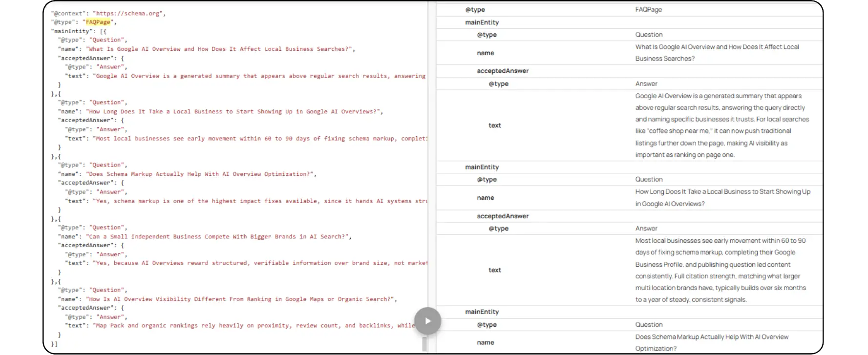This screenshot has height=355, width=868.
Task: Click the code text line starting "Yes, schema markup is one"
Action: pos(246,201)
